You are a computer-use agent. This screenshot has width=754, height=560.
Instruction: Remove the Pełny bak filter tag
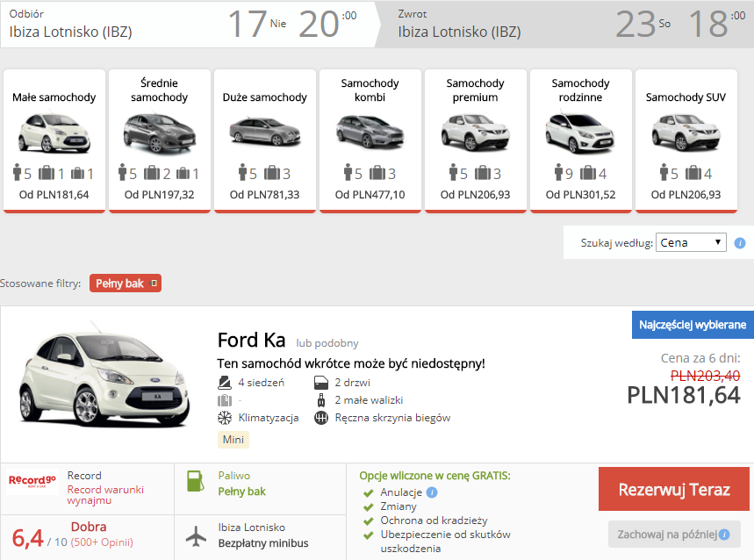click(x=154, y=284)
